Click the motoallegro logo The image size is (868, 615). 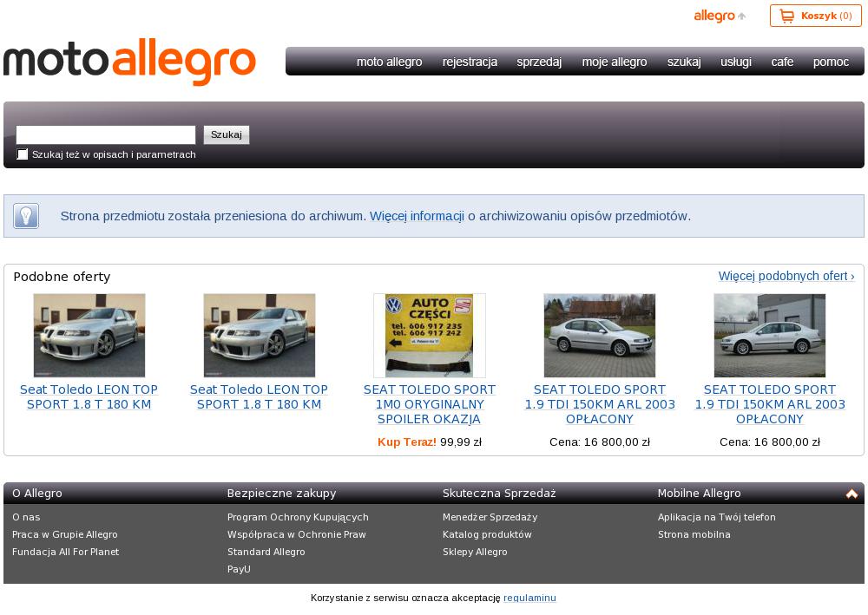coord(129,62)
